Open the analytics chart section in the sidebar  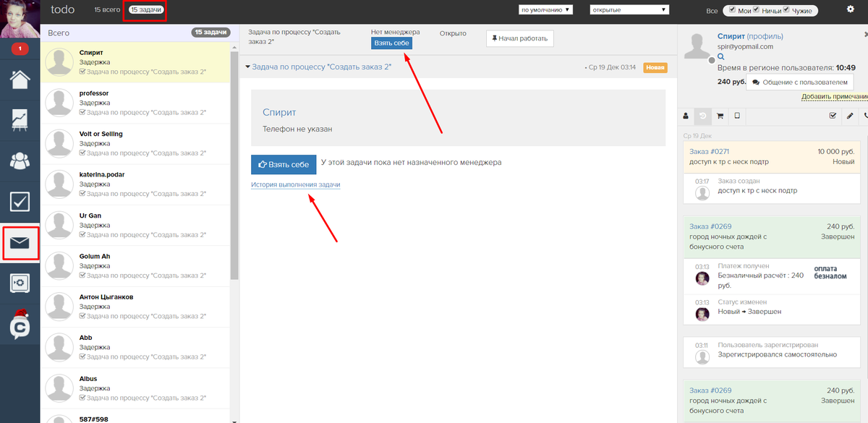pyautogui.click(x=20, y=120)
